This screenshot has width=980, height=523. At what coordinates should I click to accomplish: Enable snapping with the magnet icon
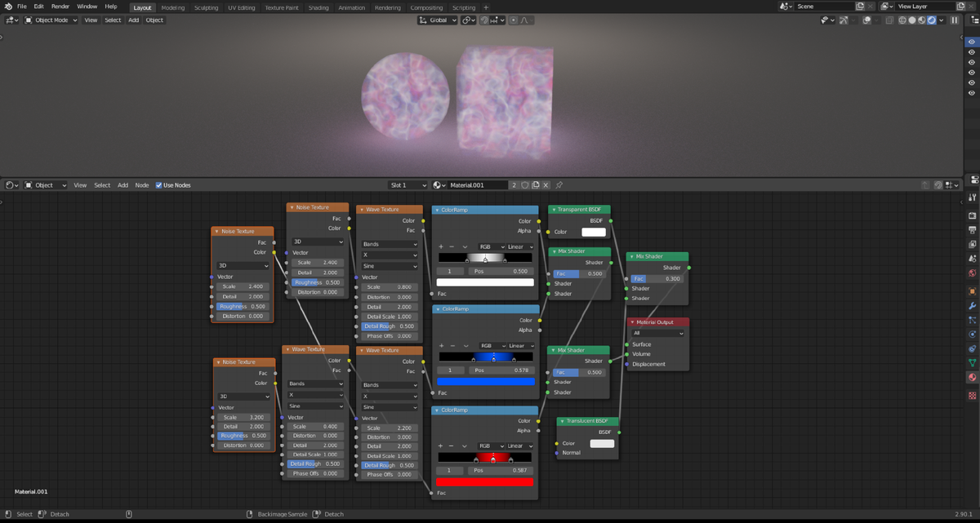(483, 20)
